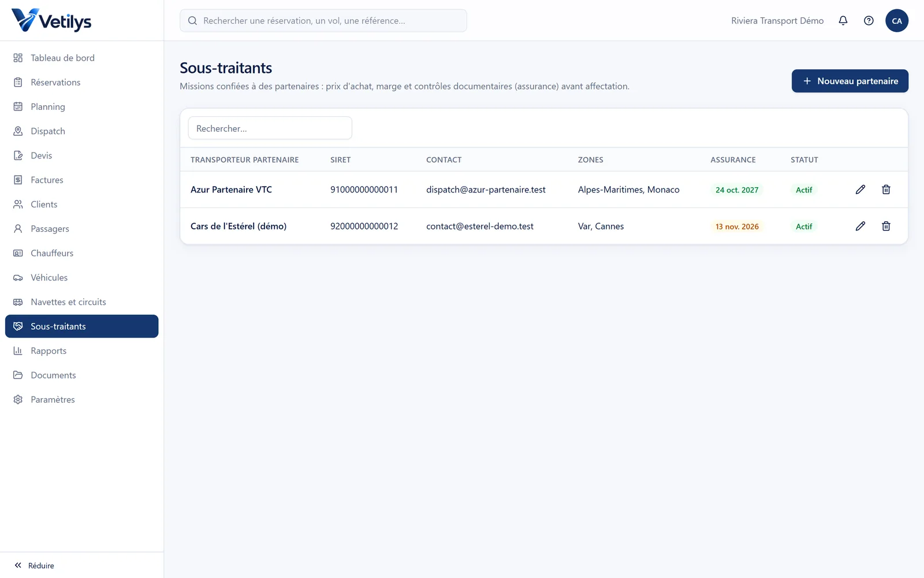Click the 24 oct. 2027 insurance badge
924x578 pixels.
737,190
